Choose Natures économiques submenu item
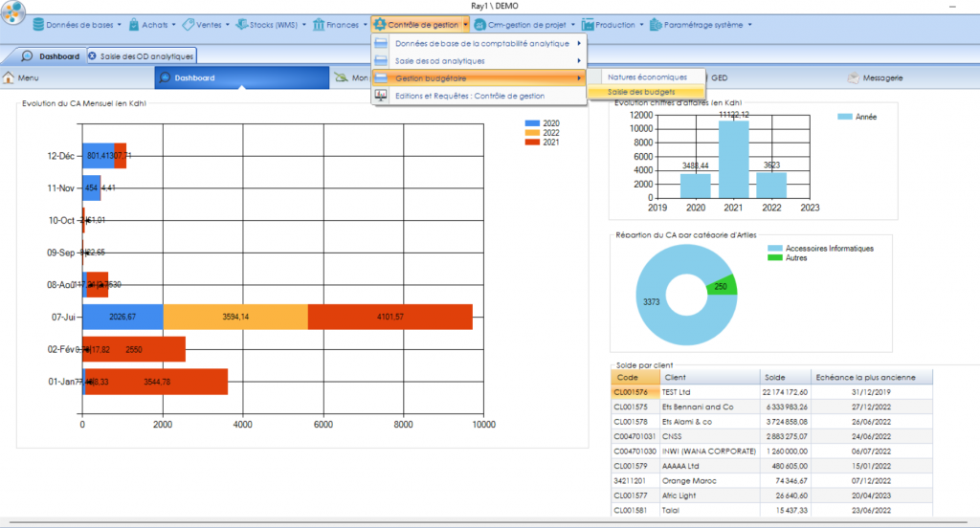The image size is (980, 528). coord(647,77)
